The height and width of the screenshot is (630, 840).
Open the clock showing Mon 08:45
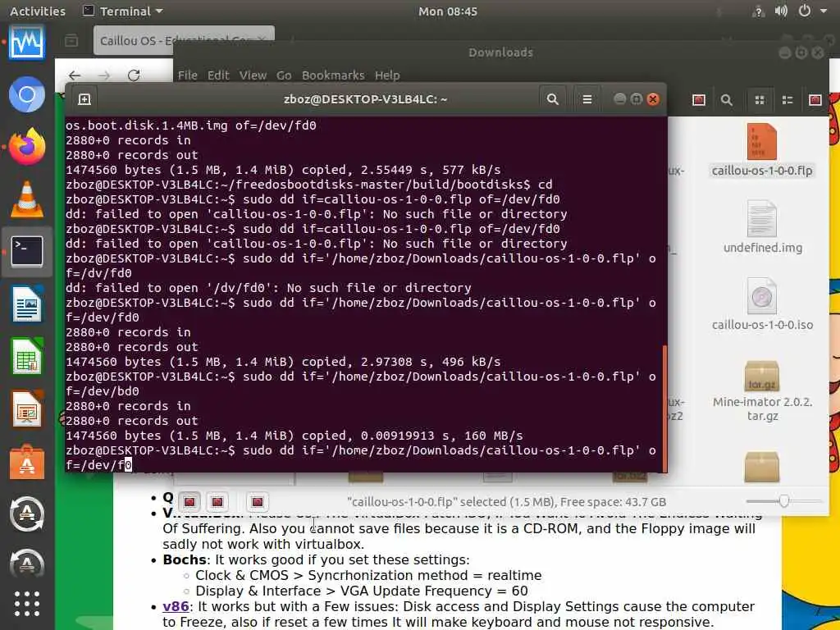pos(448,11)
